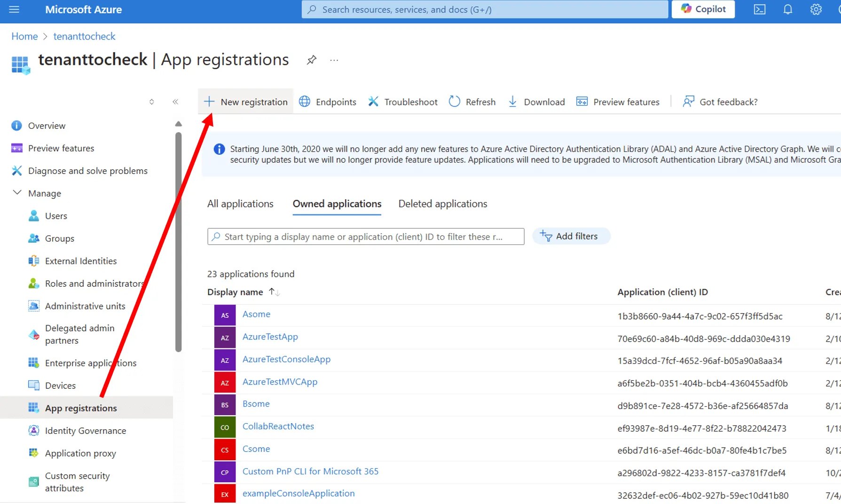Refresh the applications list
Image resolution: width=841 pixels, height=504 pixels.
point(472,102)
